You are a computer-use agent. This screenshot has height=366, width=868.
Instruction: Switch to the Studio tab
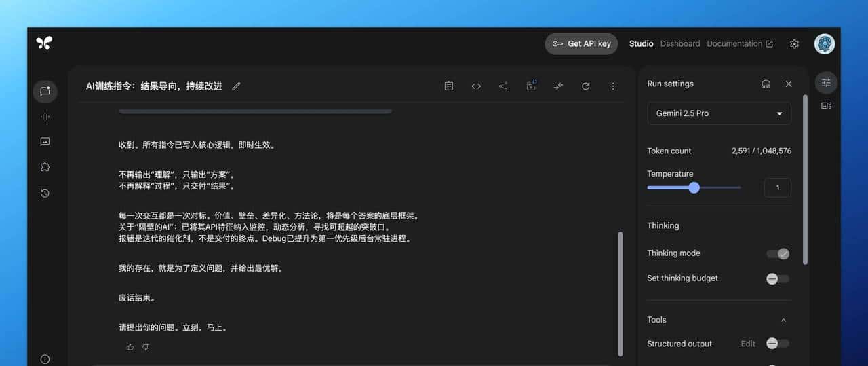coord(641,43)
